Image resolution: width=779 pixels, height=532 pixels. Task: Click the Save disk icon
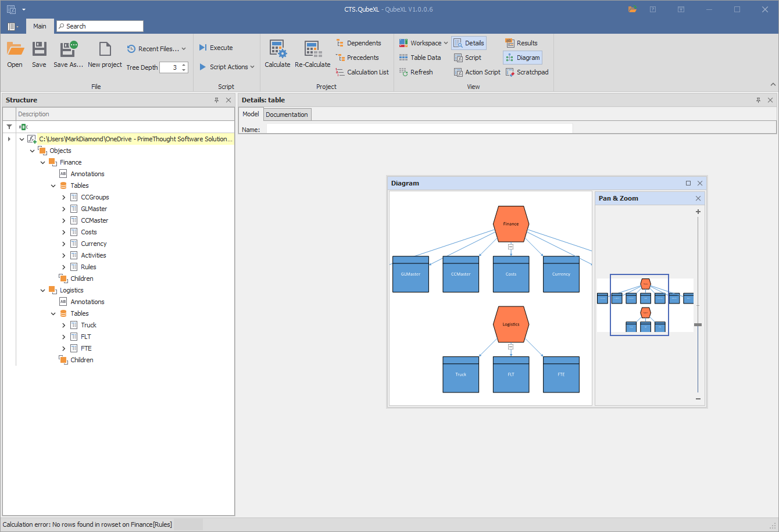click(x=39, y=49)
